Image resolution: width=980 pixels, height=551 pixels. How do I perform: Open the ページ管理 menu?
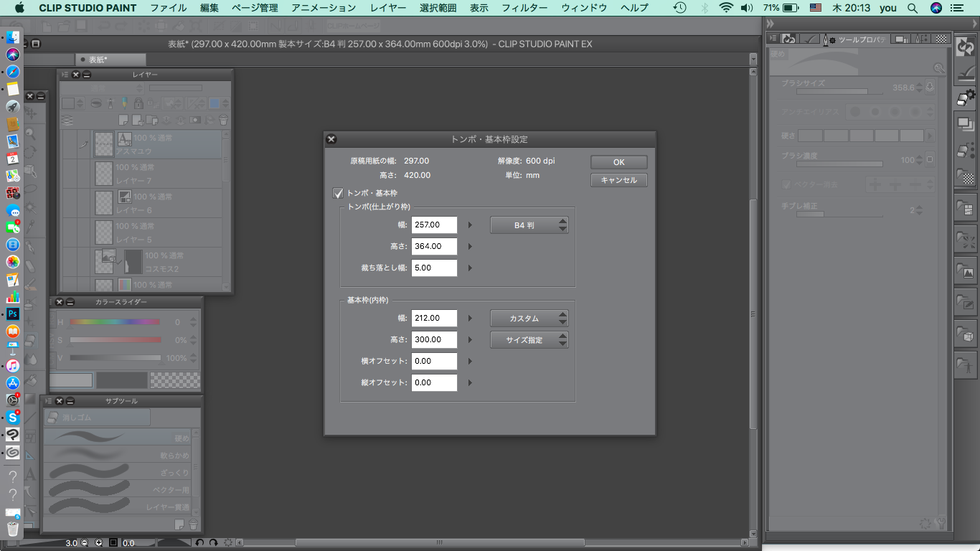pyautogui.click(x=255, y=8)
